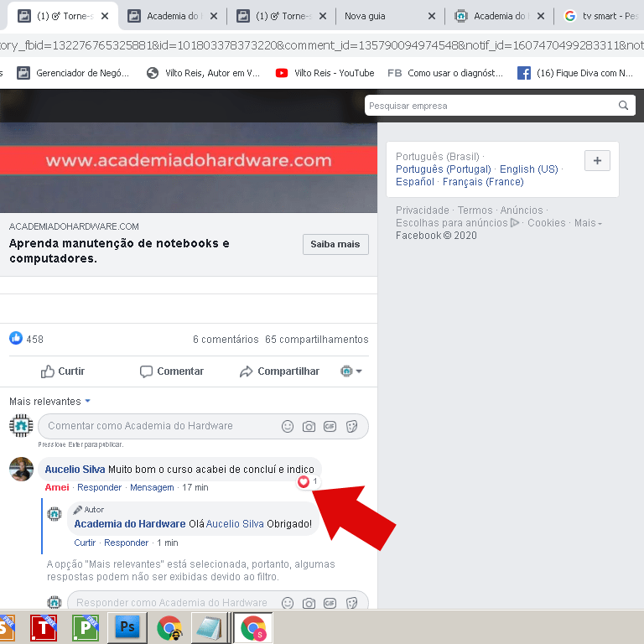Open the red T app in the taskbar
Viewport: 644px width, 644px height.
click(x=44, y=628)
